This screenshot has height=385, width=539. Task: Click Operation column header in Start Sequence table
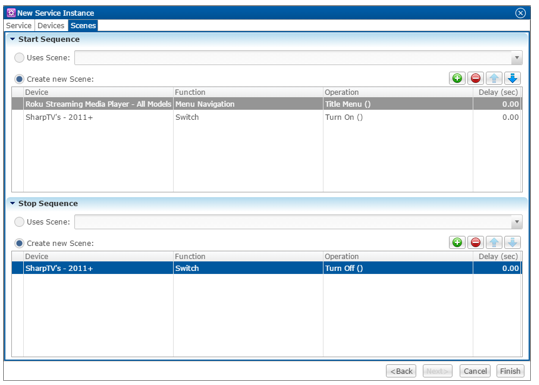(398, 92)
